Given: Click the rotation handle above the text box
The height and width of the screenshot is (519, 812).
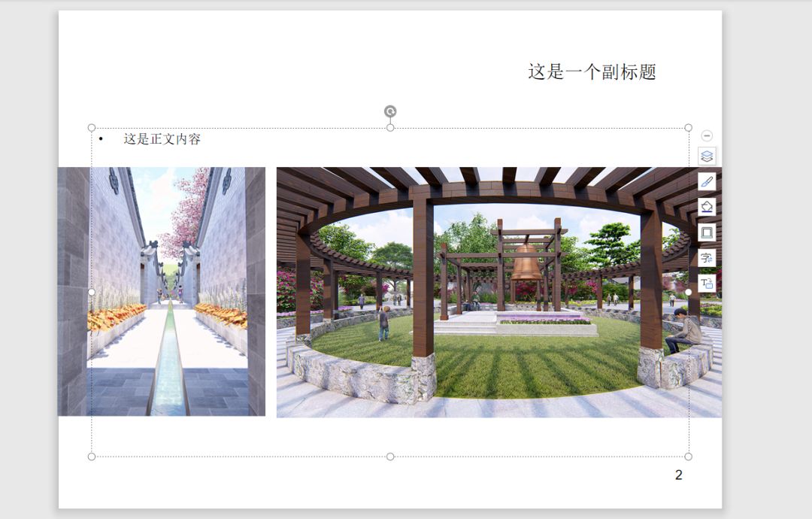Looking at the screenshot, I should (x=389, y=110).
